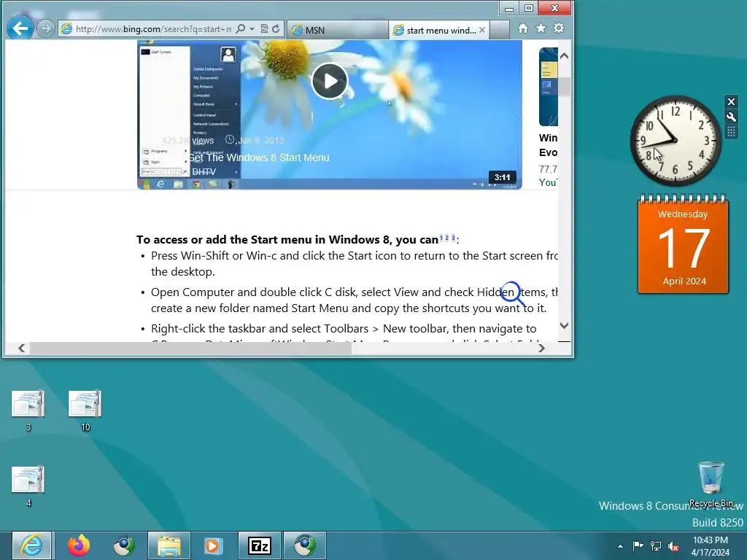Close the clock gadget with its X button
Screen dimensions: 747x560
click(731, 101)
